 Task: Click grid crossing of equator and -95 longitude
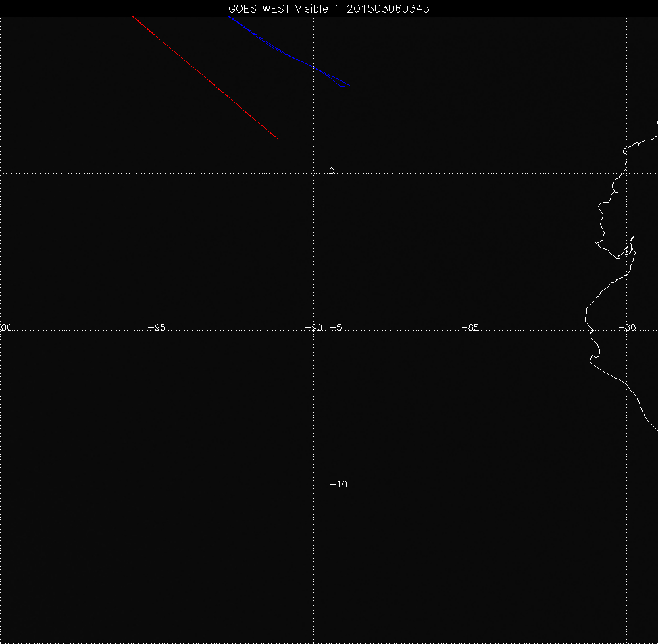(157, 173)
